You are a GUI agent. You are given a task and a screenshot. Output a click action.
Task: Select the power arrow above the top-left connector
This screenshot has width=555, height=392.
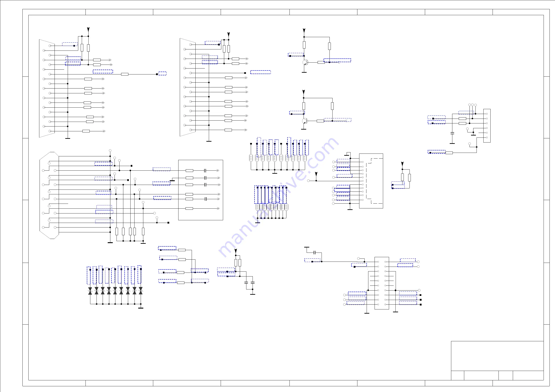tap(88, 30)
